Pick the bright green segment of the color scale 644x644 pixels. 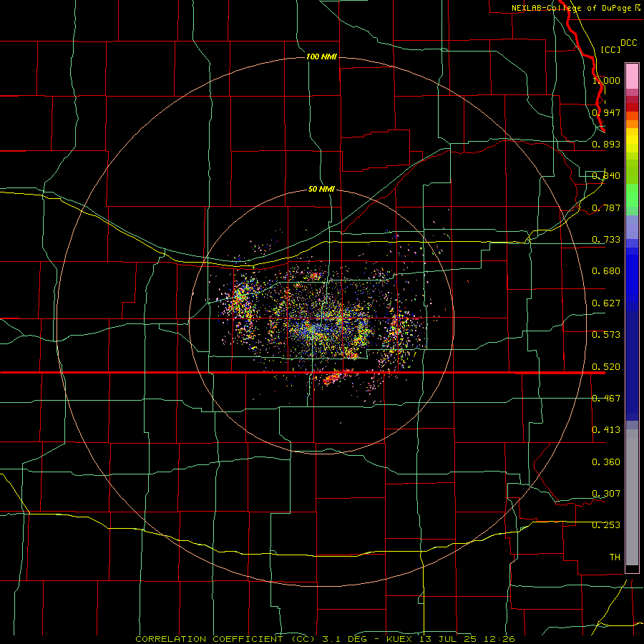tap(632, 195)
